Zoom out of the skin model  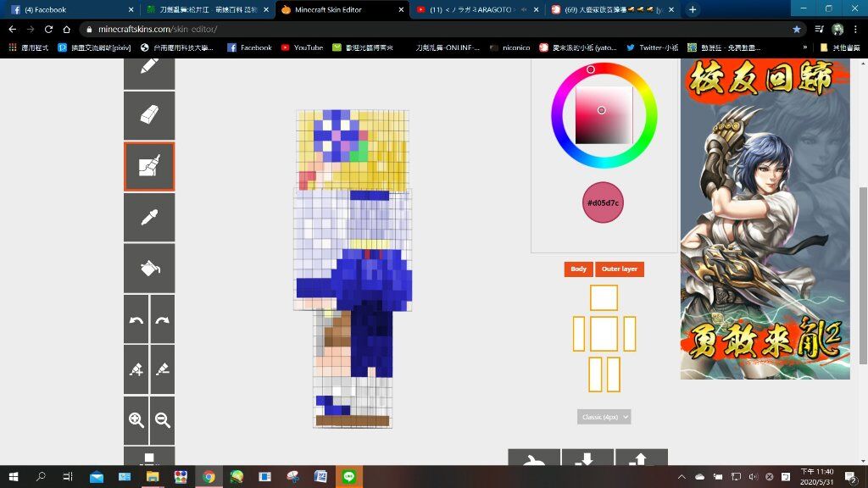(163, 420)
